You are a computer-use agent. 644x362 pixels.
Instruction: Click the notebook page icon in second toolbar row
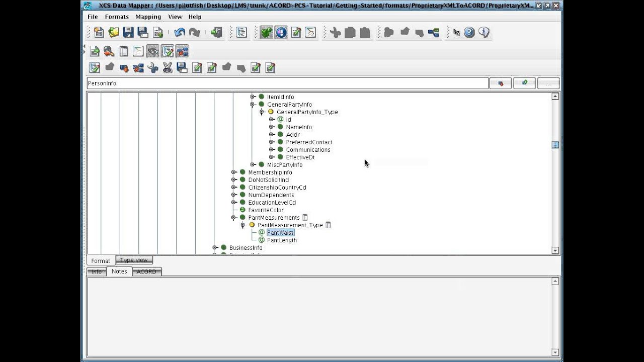click(124, 51)
